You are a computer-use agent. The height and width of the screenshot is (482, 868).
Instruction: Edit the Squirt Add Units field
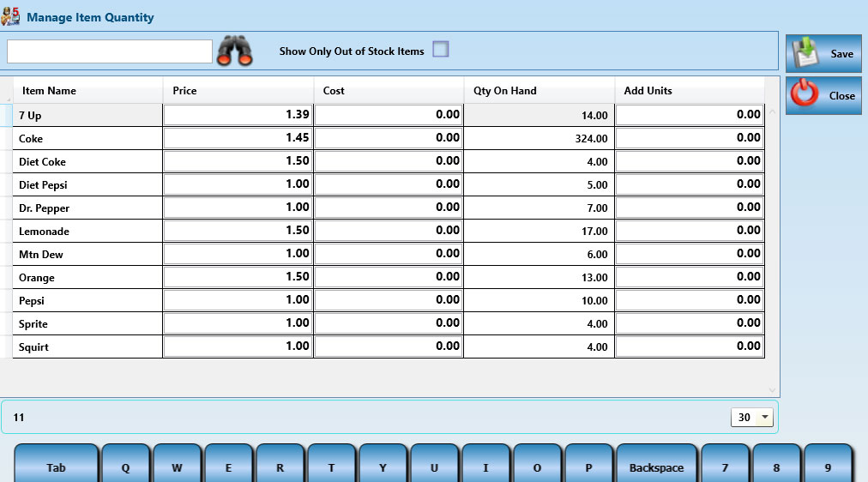[690, 347]
